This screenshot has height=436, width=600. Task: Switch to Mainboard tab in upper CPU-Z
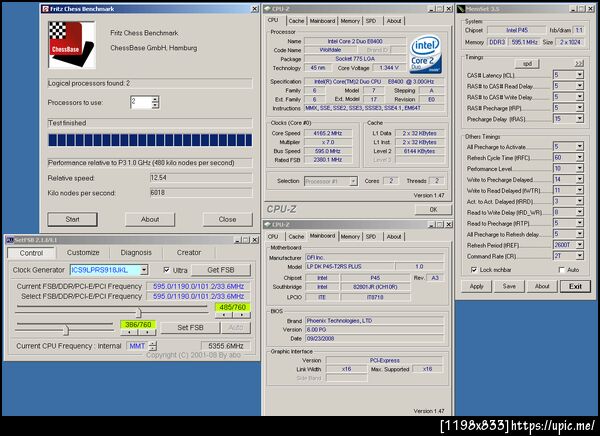coord(322,21)
